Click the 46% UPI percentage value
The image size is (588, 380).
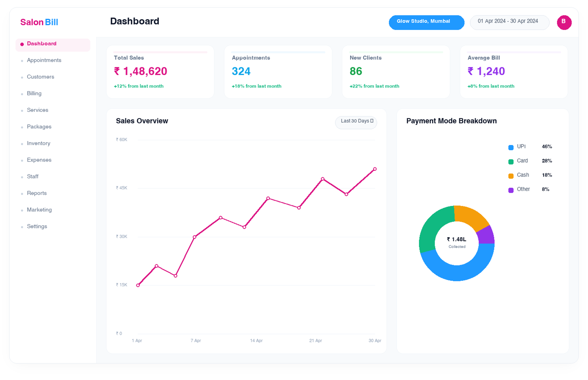tap(547, 147)
